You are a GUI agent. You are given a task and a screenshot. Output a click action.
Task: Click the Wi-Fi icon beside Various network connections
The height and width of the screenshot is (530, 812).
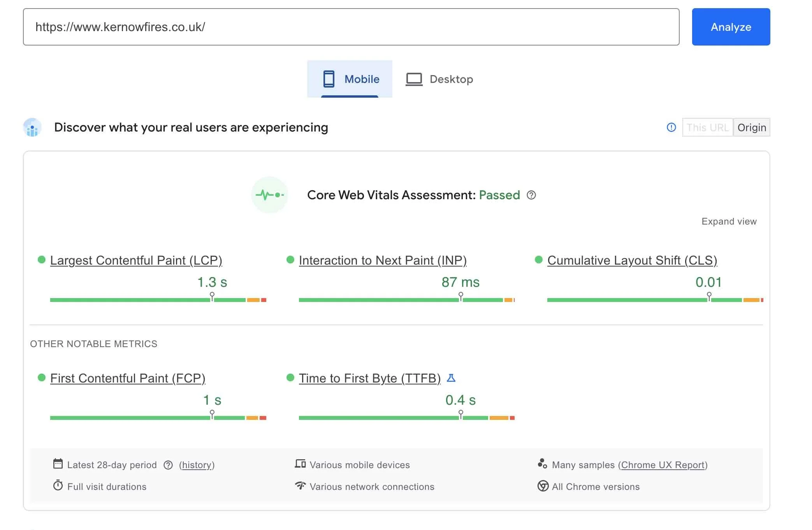pyautogui.click(x=300, y=486)
